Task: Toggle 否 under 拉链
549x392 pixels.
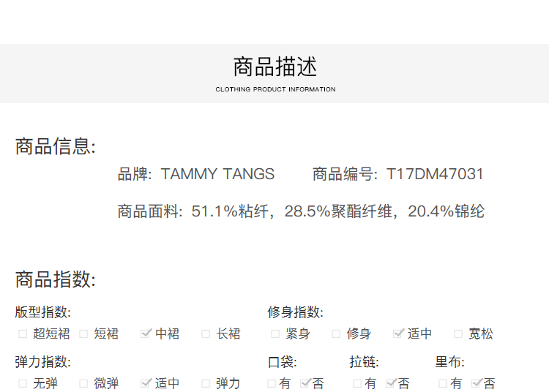Action: pos(392,383)
